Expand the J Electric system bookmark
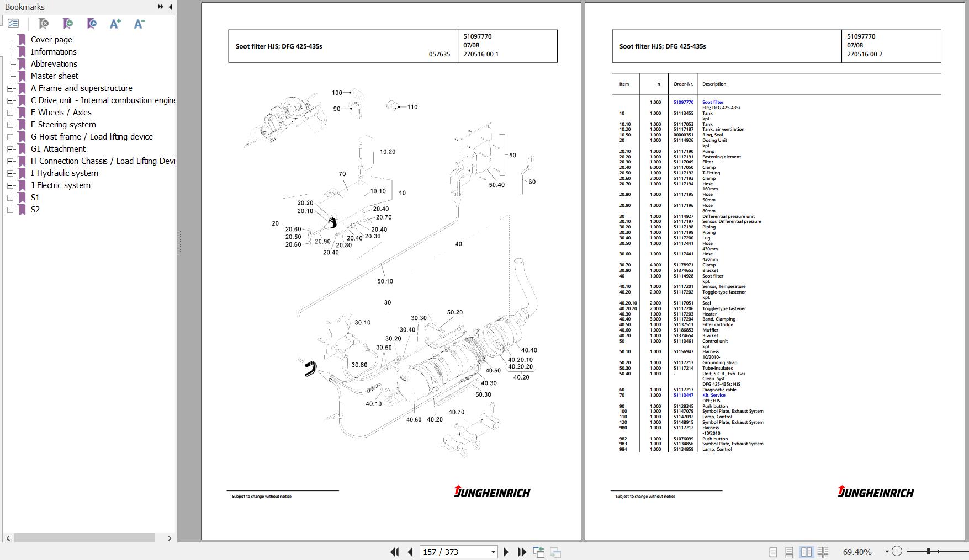Viewport: 969px width, 560px height. [10, 185]
